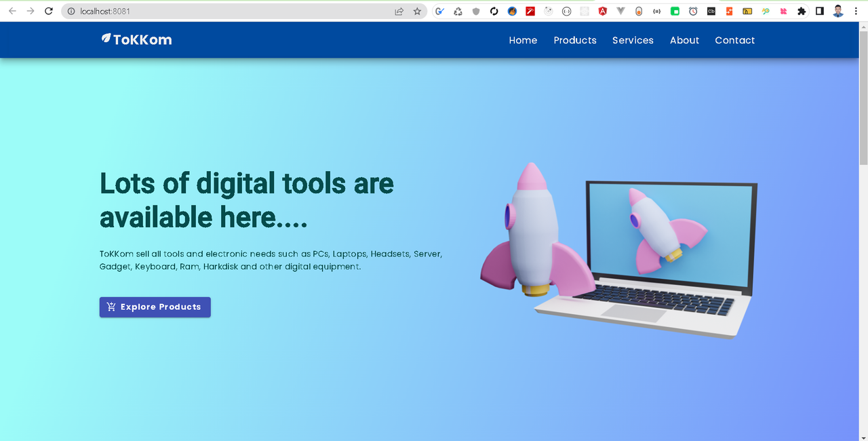Click the Explore Products button
This screenshot has width=868, height=441.
point(155,307)
